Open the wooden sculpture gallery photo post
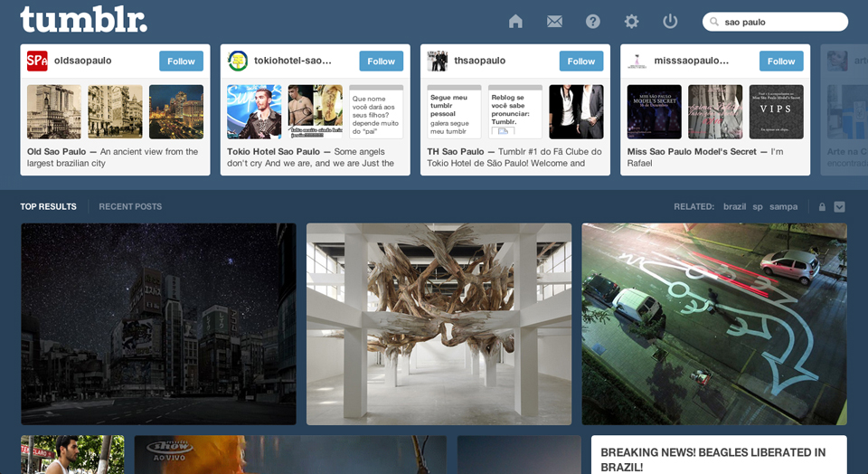Viewport: 868px width, 474px height. pos(439,324)
